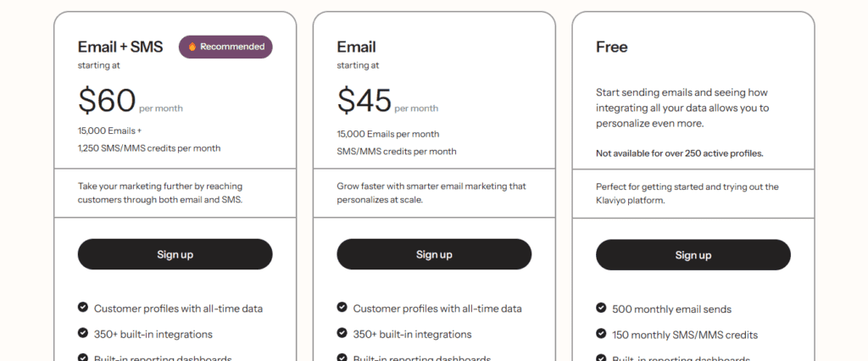Click the Recommended badge
868x361 pixels.
(x=225, y=47)
